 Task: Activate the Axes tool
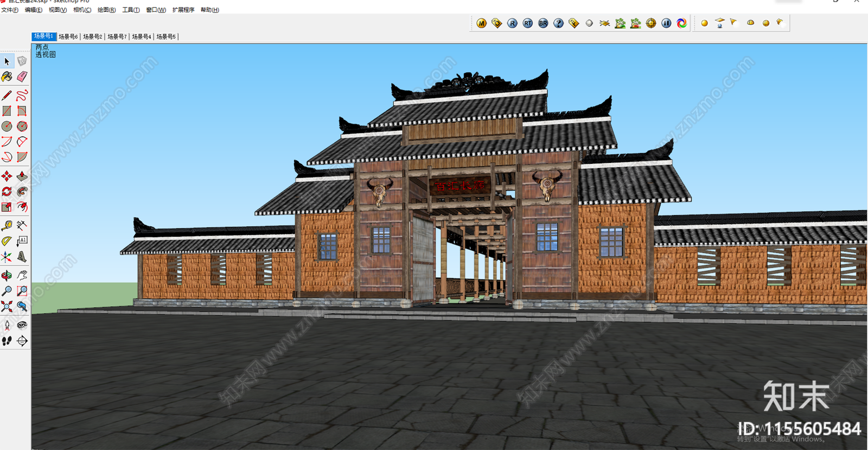(x=7, y=256)
